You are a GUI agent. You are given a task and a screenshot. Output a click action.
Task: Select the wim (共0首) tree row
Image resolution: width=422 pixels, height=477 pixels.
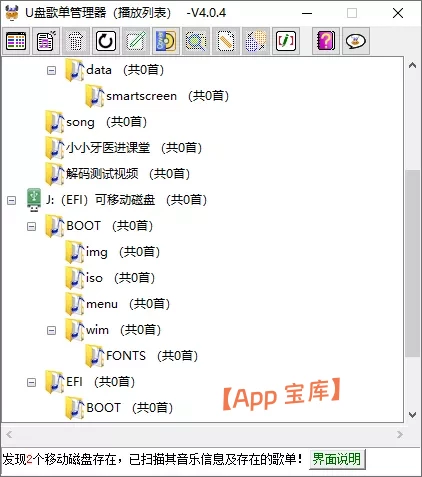tap(123, 330)
